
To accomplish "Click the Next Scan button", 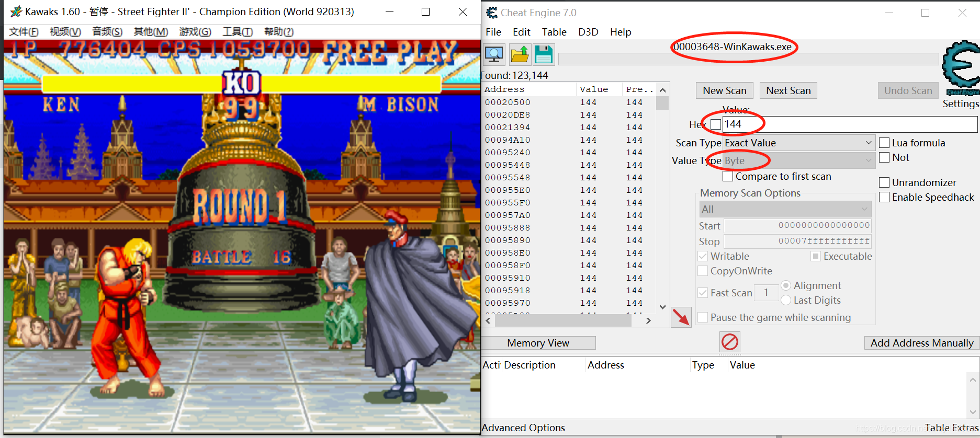I will click(x=788, y=90).
